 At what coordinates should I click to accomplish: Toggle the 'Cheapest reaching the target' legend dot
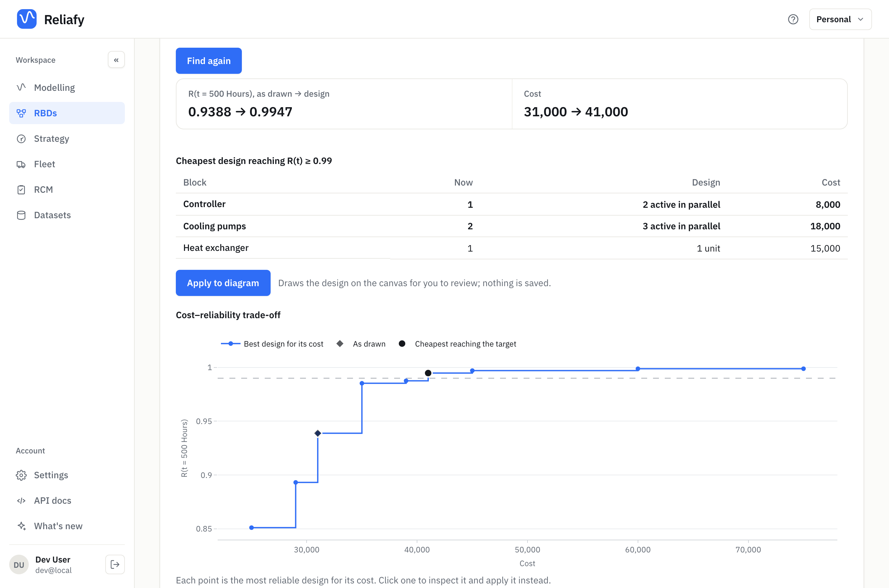pyautogui.click(x=402, y=344)
